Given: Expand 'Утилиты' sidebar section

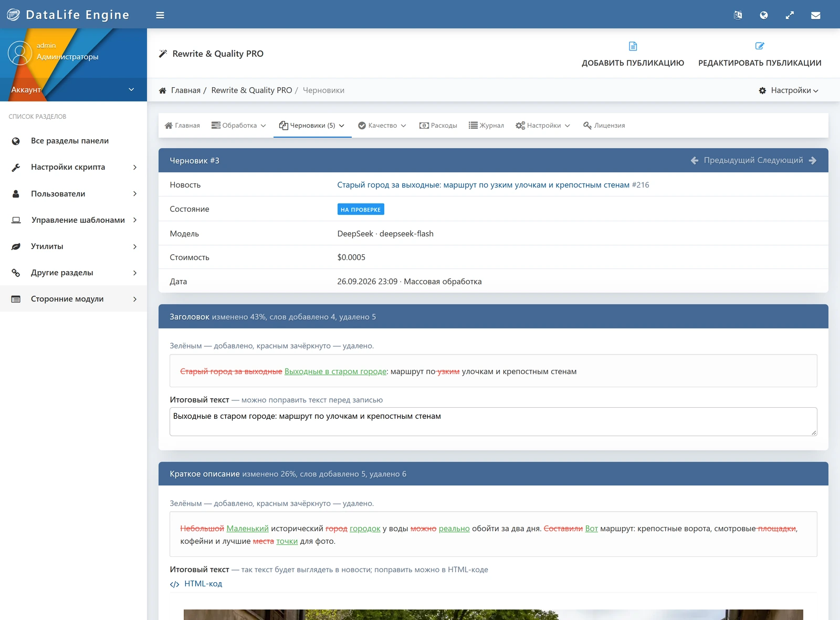Looking at the screenshot, I should 73,246.
